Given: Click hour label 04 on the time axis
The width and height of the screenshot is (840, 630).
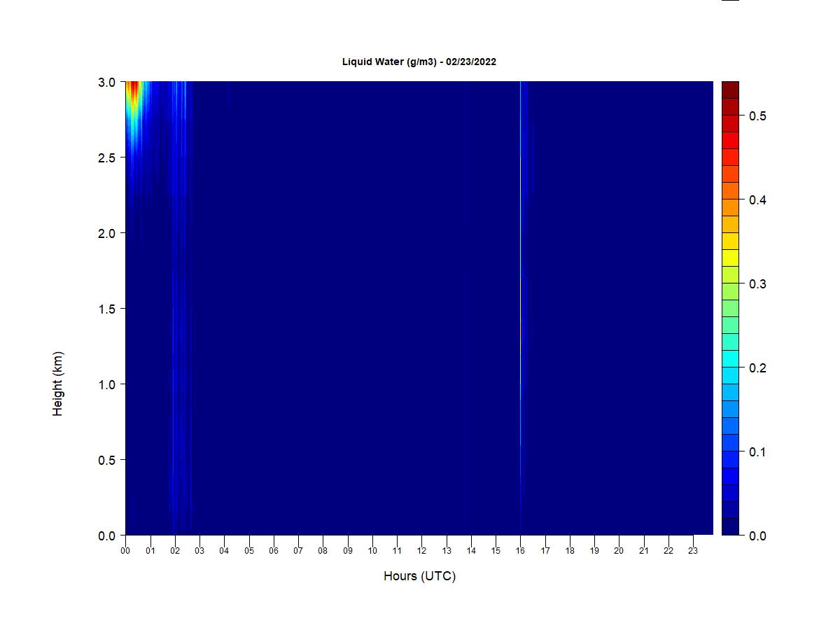Looking at the screenshot, I should [x=224, y=550].
